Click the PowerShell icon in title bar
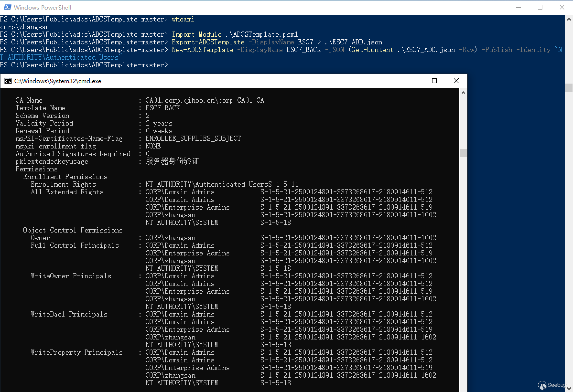573x392 pixels. click(7, 7)
